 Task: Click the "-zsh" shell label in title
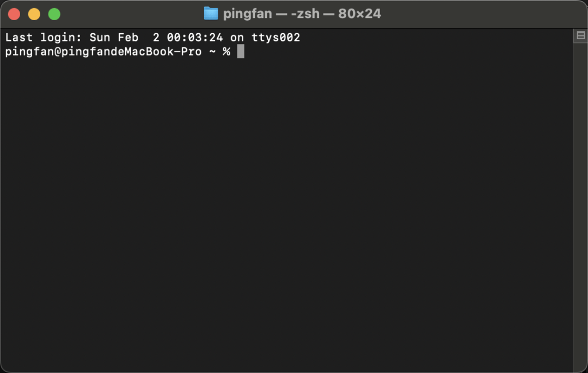pyautogui.click(x=305, y=14)
